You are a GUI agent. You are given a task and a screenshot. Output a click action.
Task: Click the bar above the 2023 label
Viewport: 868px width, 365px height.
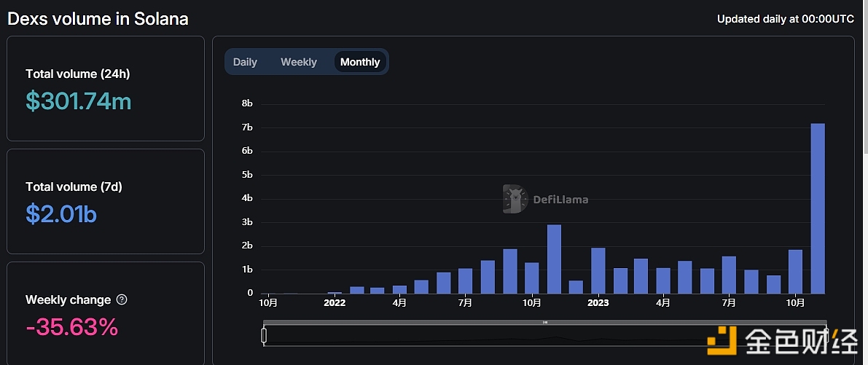[598, 270]
